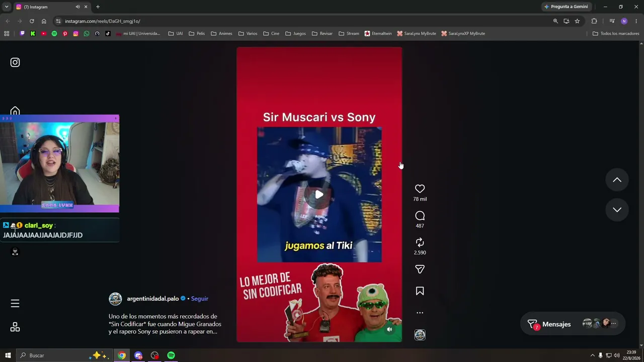Expand the UAI bookmarks folder
This screenshot has height=362, width=644.
click(176, 34)
